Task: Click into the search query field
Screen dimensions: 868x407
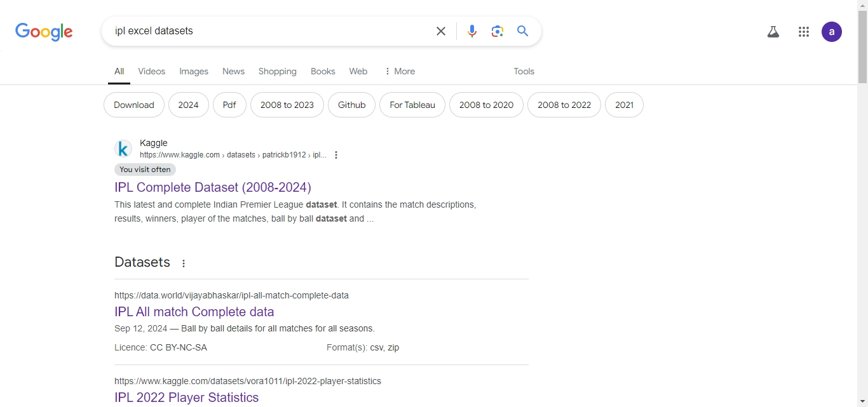Action: (x=270, y=31)
